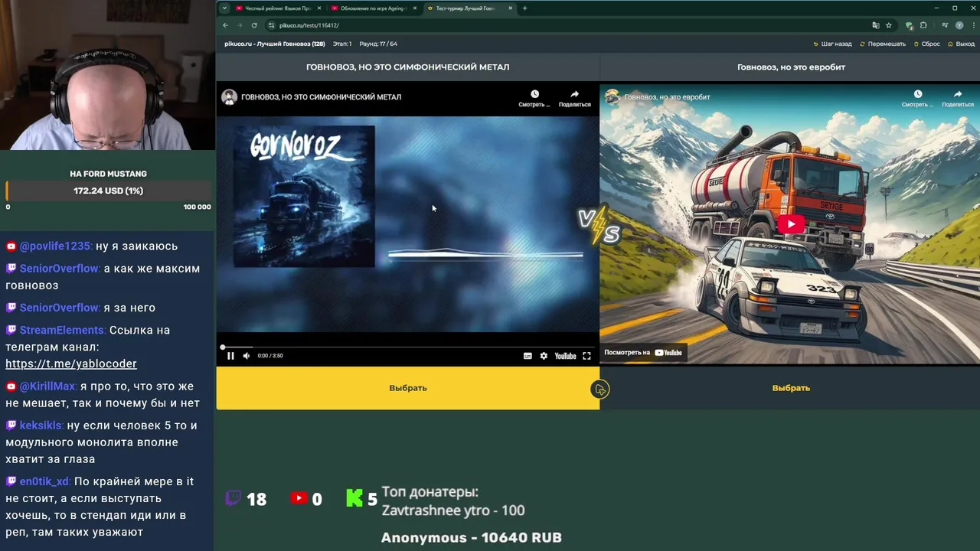Click StreamElements name in chat

pos(62,330)
